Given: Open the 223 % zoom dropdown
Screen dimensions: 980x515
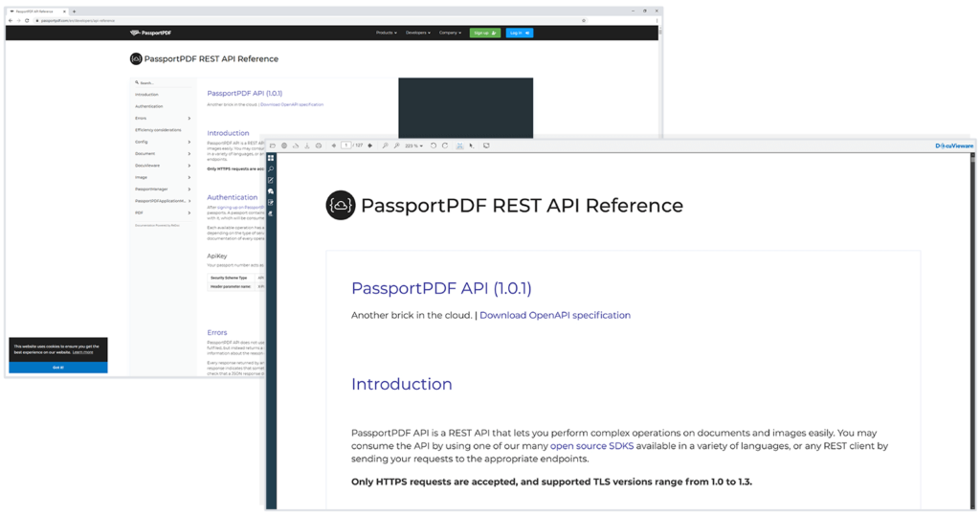Looking at the screenshot, I should tap(413, 146).
